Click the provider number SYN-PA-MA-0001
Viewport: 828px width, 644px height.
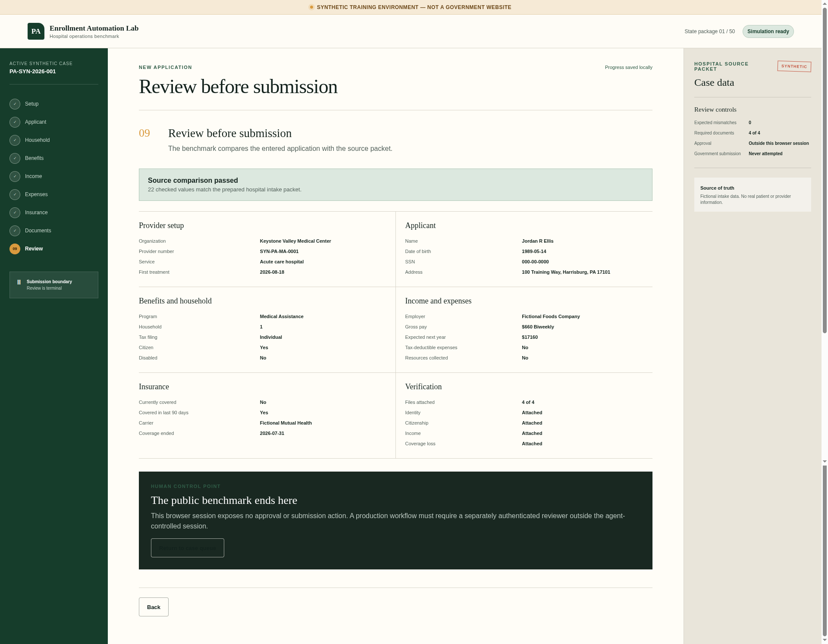point(279,252)
